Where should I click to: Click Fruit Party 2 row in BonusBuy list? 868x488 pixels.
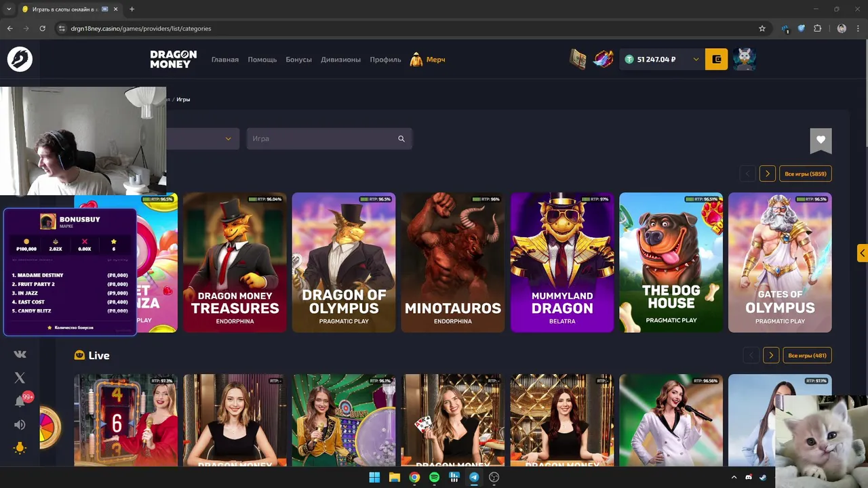pyautogui.click(x=70, y=284)
